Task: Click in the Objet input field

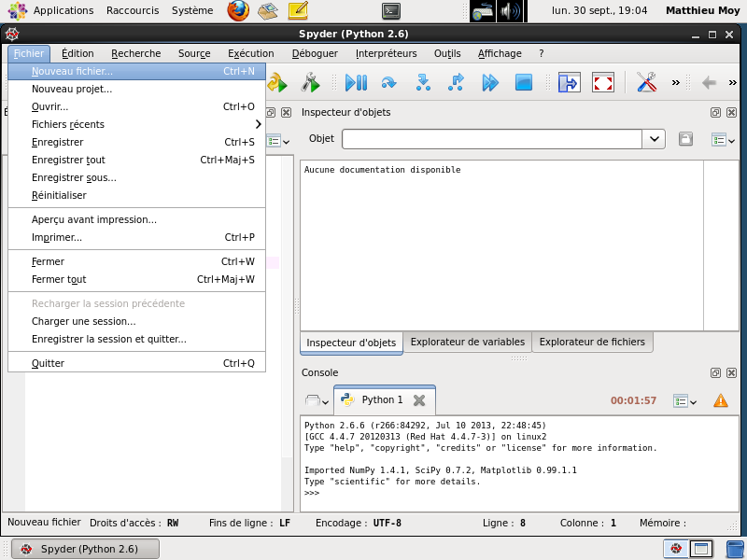Action: 492,139
